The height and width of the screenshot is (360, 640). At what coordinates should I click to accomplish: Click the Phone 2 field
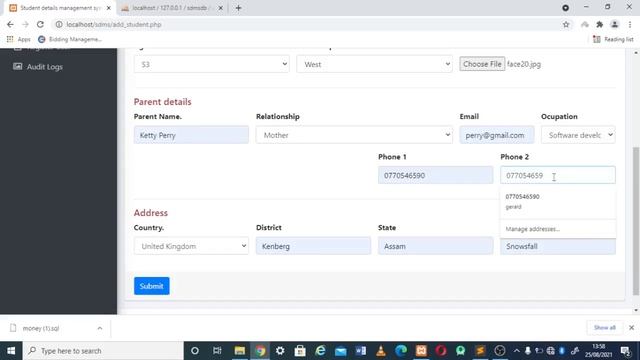click(558, 175)
